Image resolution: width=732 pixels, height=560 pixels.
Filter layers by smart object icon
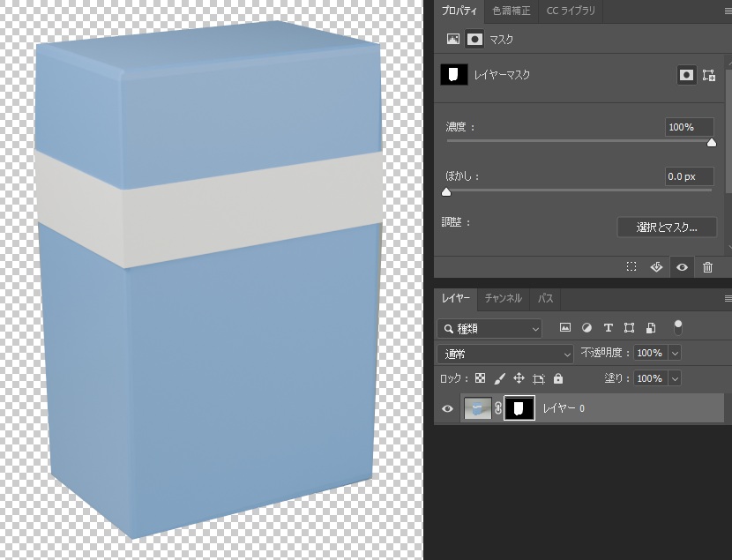(650, 327)
